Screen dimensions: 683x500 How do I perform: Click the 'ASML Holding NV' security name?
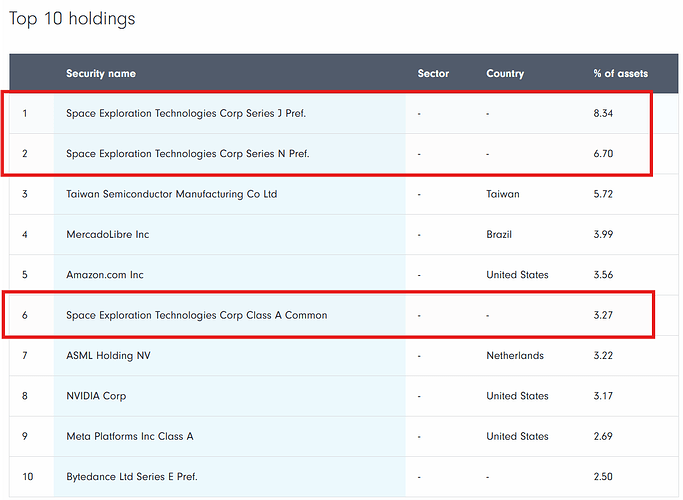(108, 355)
